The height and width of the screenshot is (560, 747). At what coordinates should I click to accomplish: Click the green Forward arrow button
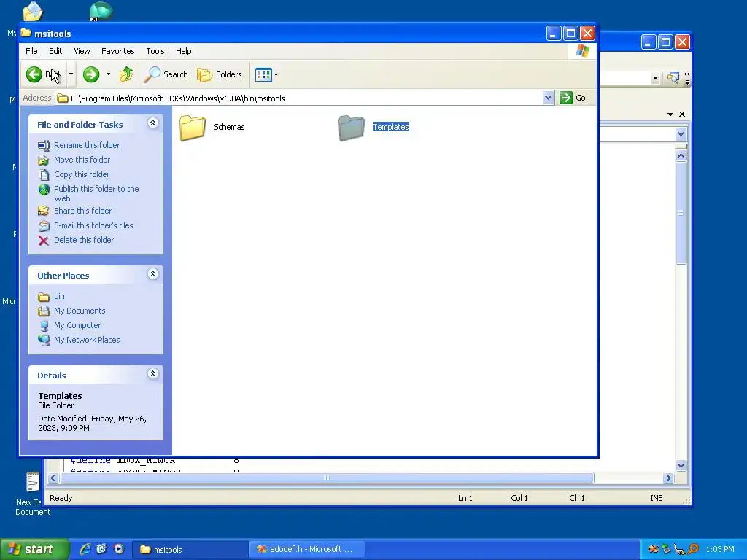point(91,74)
